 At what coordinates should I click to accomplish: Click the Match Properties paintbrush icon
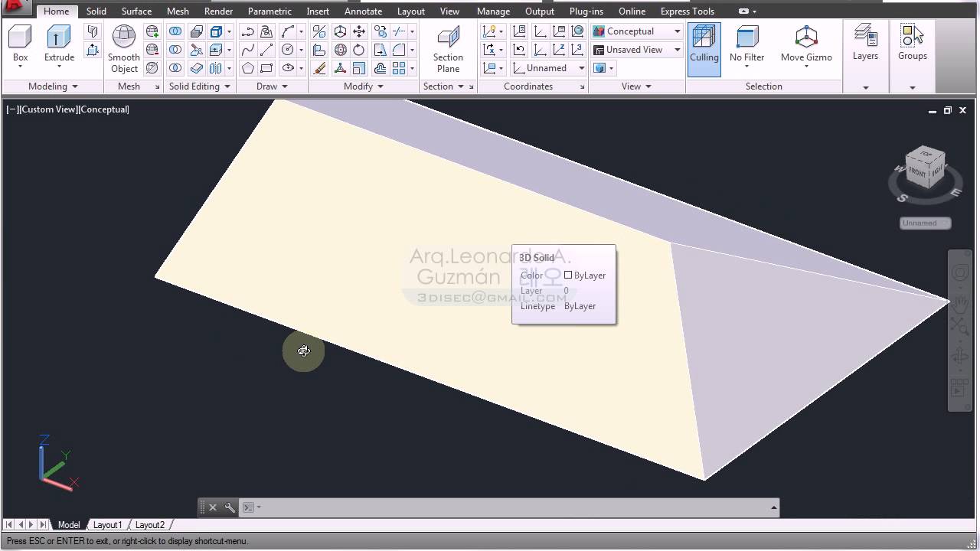319,68
